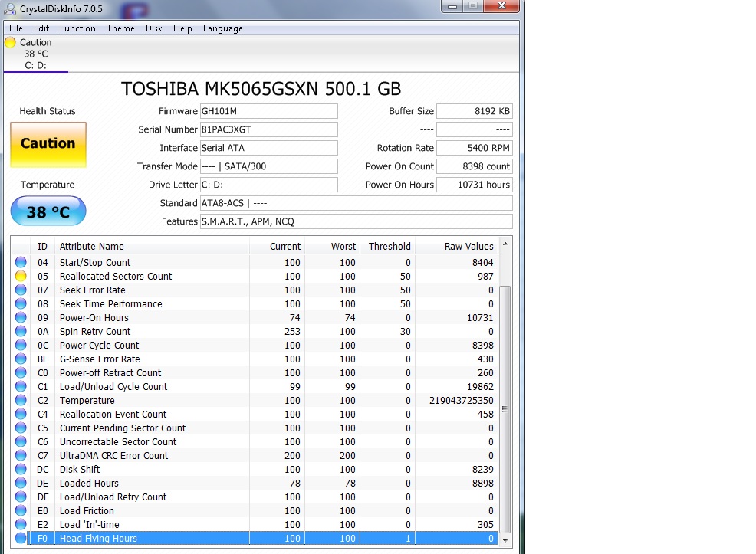
Task: Select the Spin Retry Count attribute name
Action: [95, 332]
